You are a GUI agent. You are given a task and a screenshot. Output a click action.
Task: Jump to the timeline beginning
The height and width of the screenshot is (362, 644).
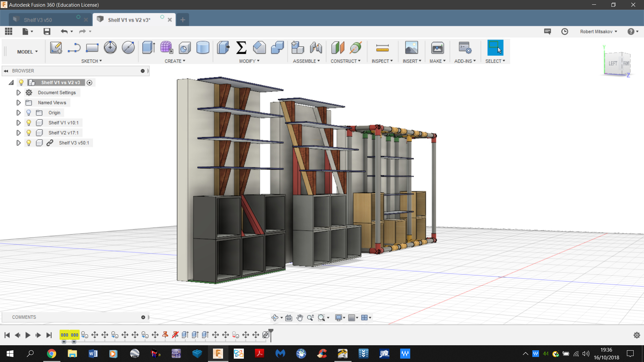[x=7, y=335]
